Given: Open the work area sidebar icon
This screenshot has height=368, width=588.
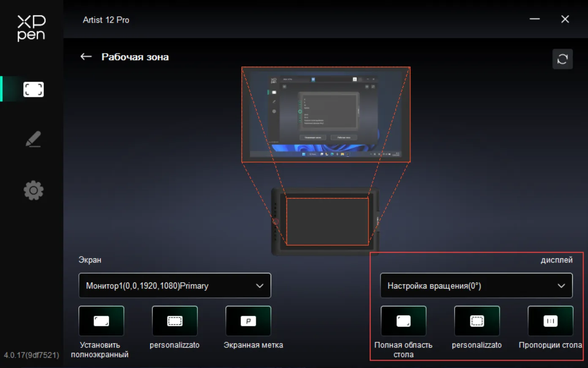Looking at the screenshot, I should click(33, 89).
